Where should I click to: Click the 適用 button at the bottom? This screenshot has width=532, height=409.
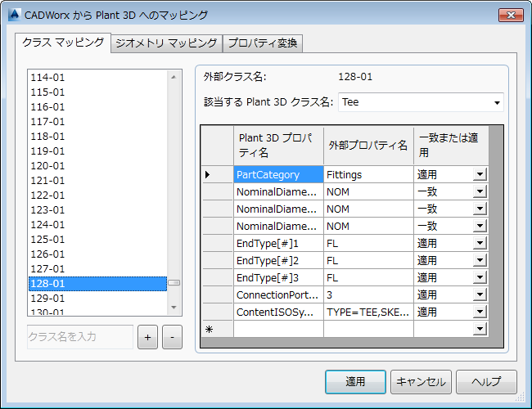355,382
